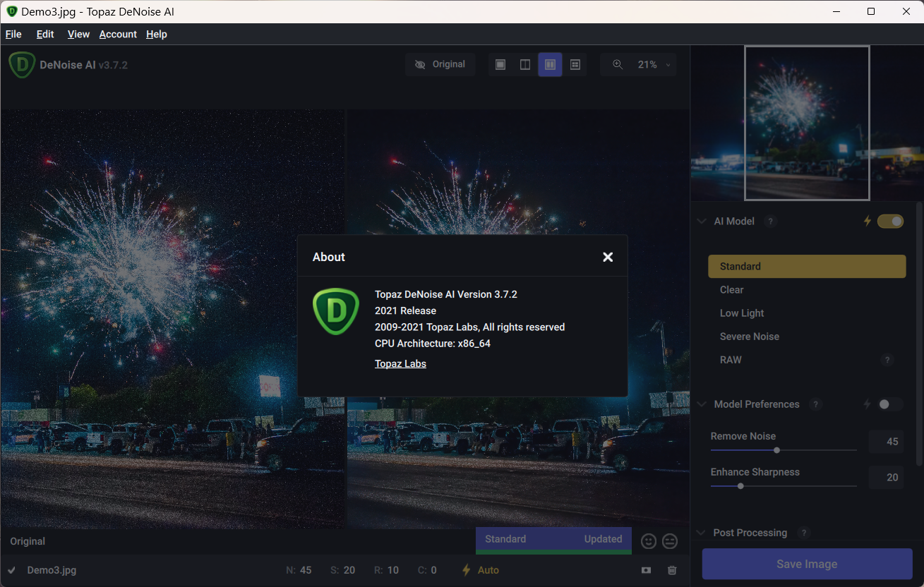Open the File menu

(13, 34)
